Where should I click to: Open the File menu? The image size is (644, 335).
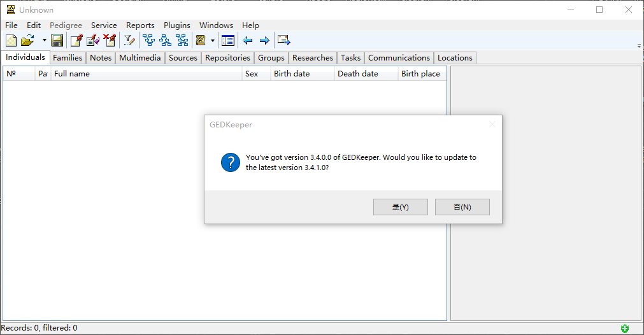[11, 25]
